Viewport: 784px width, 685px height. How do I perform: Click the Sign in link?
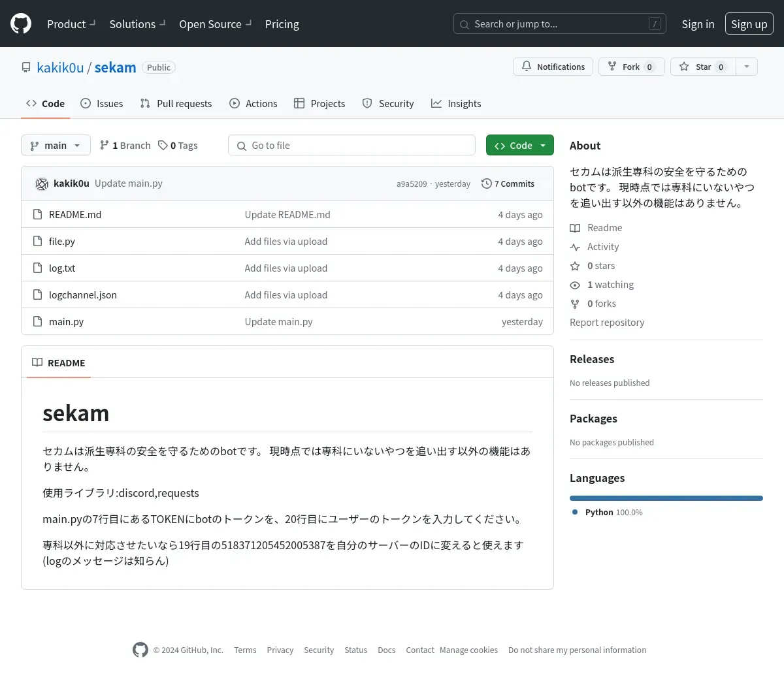(698, 24)
